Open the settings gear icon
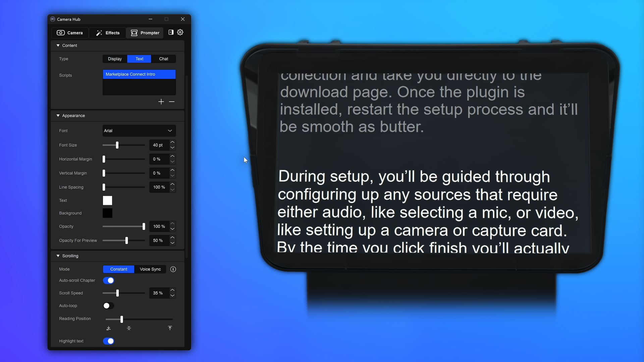This screenshot has width=644, height=362. click(180, 32)
